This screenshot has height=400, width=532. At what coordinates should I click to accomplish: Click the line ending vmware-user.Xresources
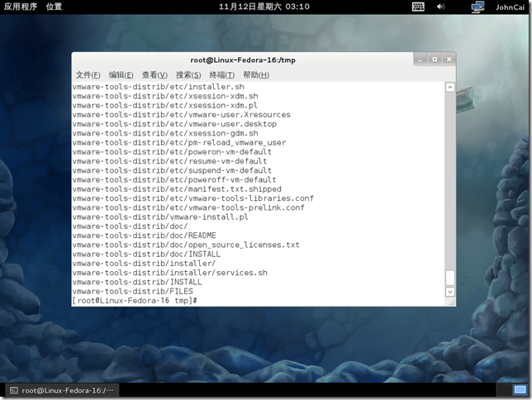pos(182,115)
